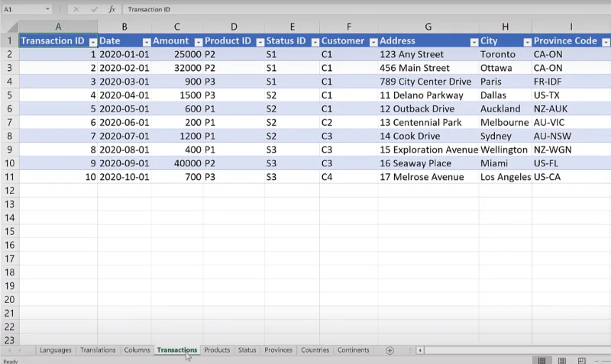This screenshot has width=611, height=364.
Task: Click customer cell C2
Action: [x=349, y=123]
